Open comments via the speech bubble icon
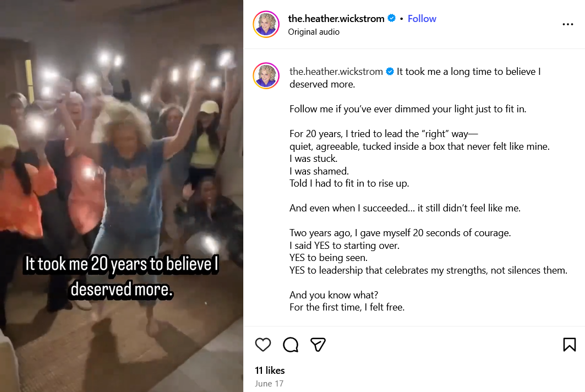Viewport: 585px width, 392px height. pos(291,345)
